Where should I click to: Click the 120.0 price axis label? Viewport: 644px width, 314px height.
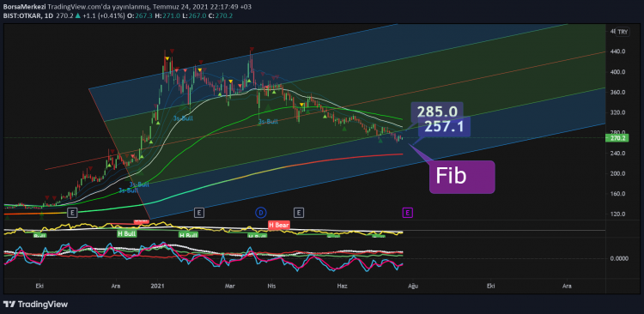[x=617, y=214]
